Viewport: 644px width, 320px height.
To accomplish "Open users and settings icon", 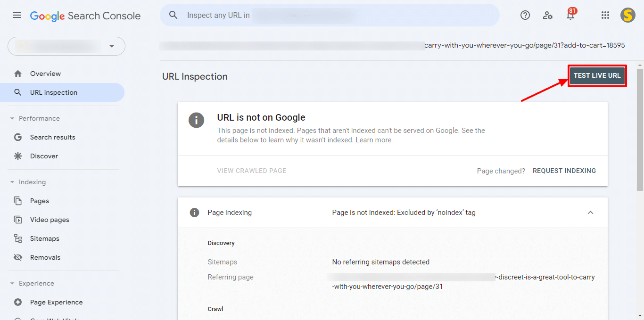I will [x=548, y=15].
